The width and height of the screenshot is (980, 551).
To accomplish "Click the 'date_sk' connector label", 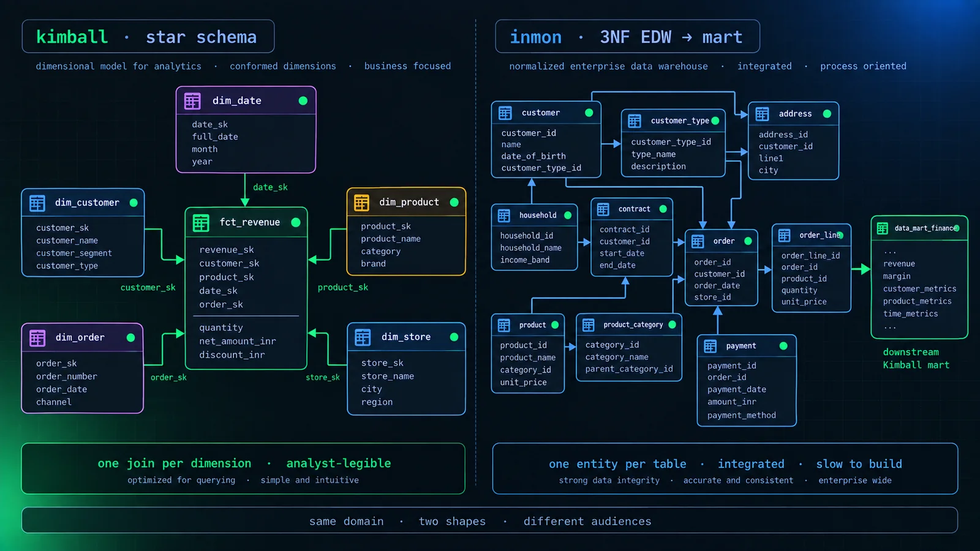I will tap(270, 187).
